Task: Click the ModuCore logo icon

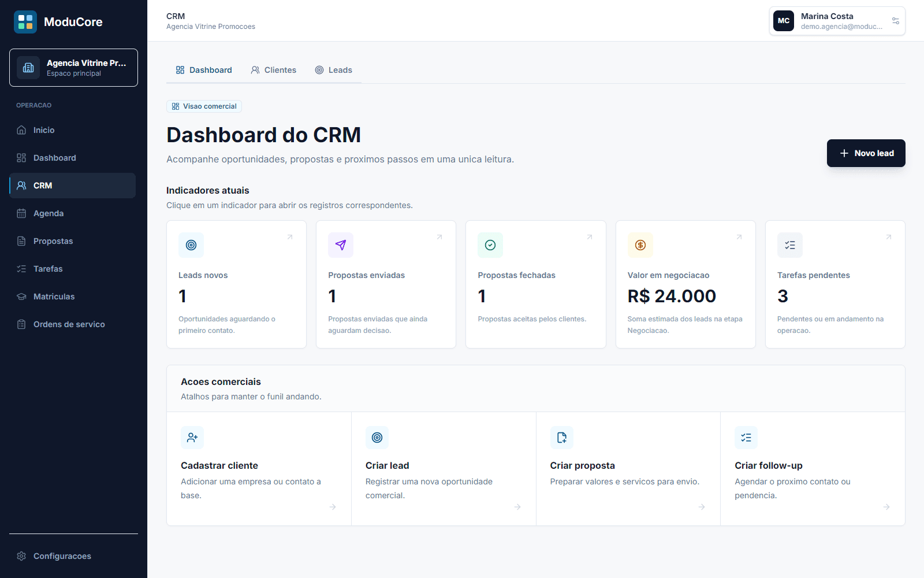Action: [x=25, y=22]
